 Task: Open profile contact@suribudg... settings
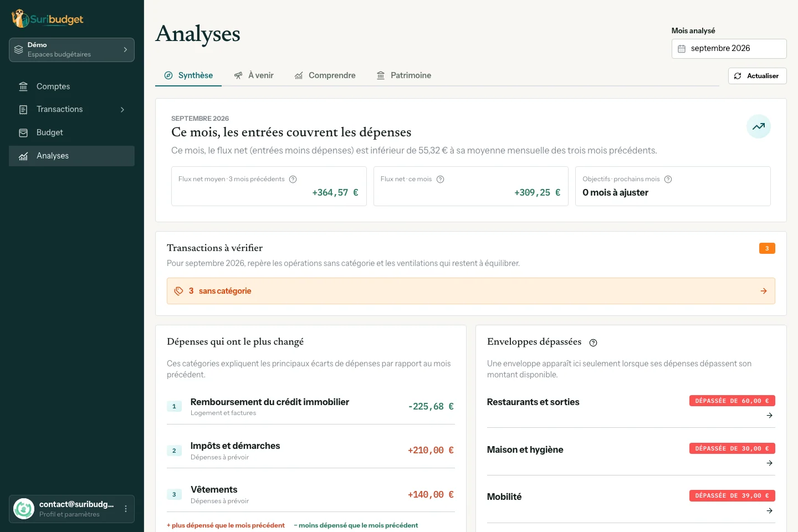(x=71, y=509)
